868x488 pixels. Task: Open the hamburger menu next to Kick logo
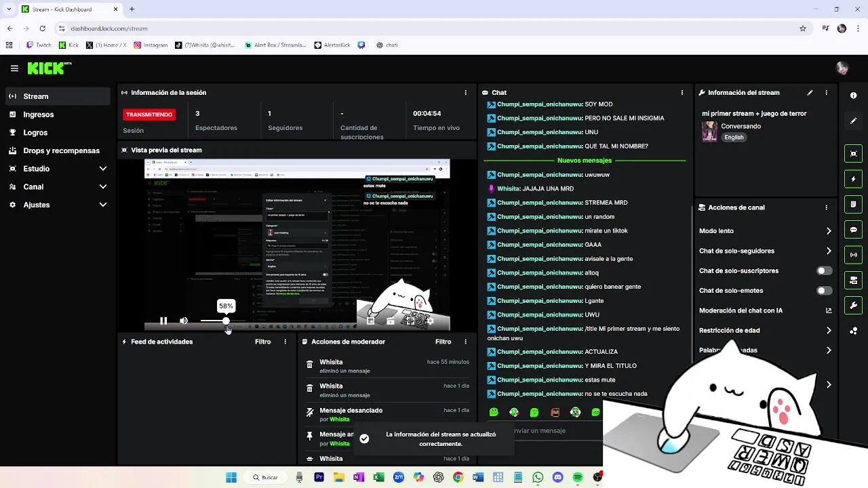click(x=14, y=68)
